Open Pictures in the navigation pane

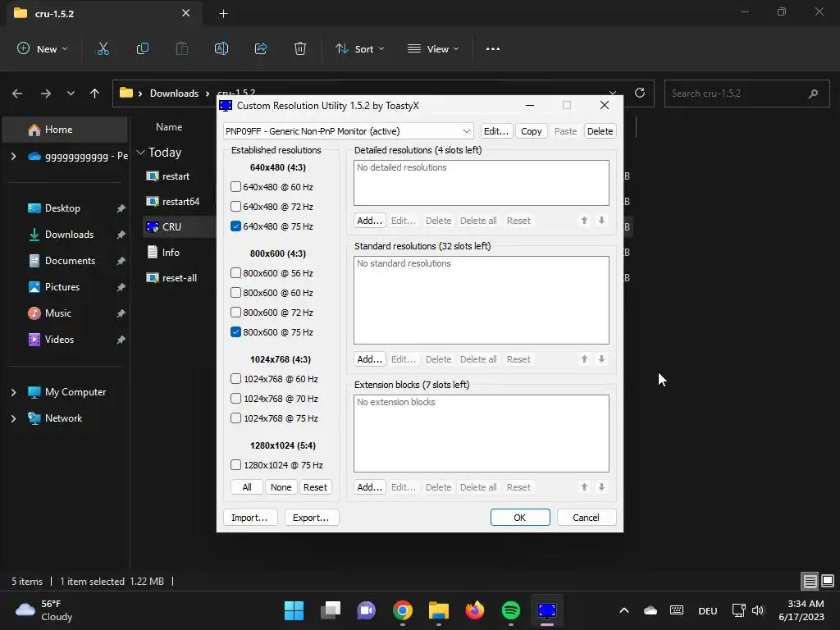click(62, 286)
